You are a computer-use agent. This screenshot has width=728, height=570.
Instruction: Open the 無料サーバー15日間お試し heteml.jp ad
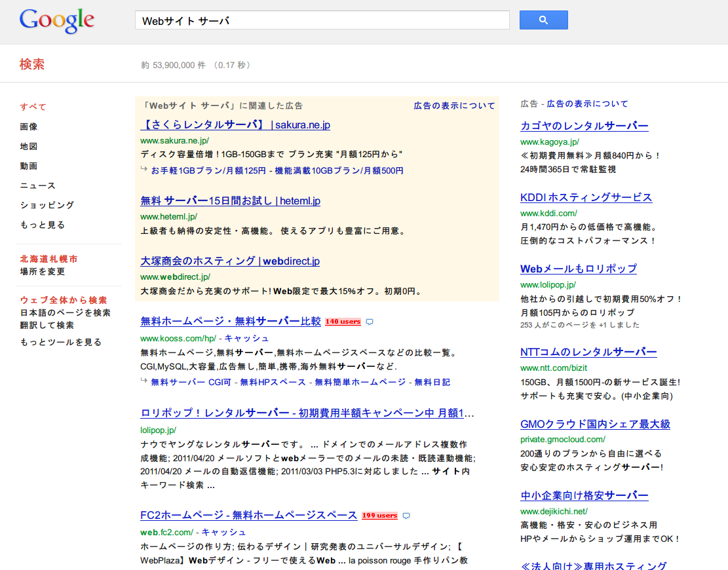(x=230, y=201)
